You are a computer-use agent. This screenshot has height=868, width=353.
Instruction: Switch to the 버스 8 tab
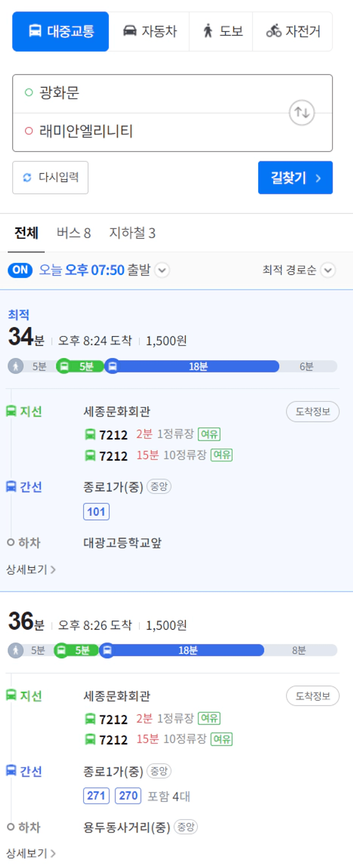click(x=74, y=233)
